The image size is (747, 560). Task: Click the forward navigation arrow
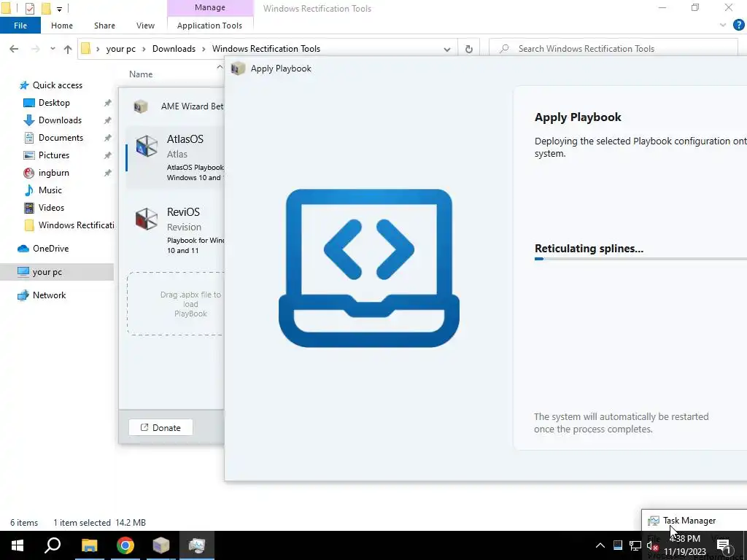point(35,49)
